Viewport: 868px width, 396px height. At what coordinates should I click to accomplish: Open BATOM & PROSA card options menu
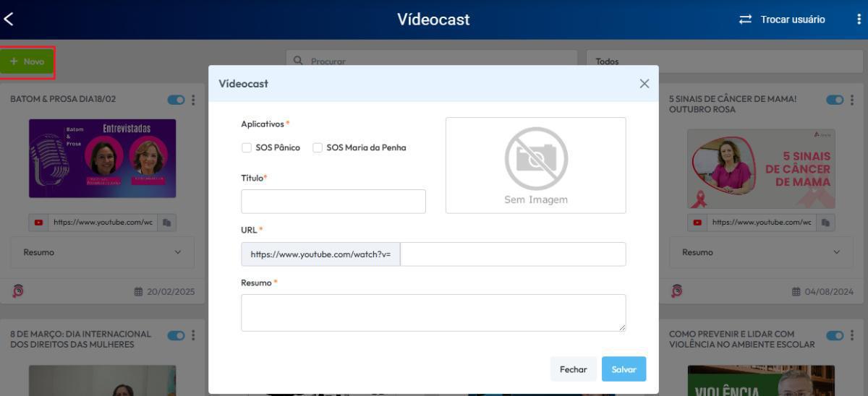193,100
